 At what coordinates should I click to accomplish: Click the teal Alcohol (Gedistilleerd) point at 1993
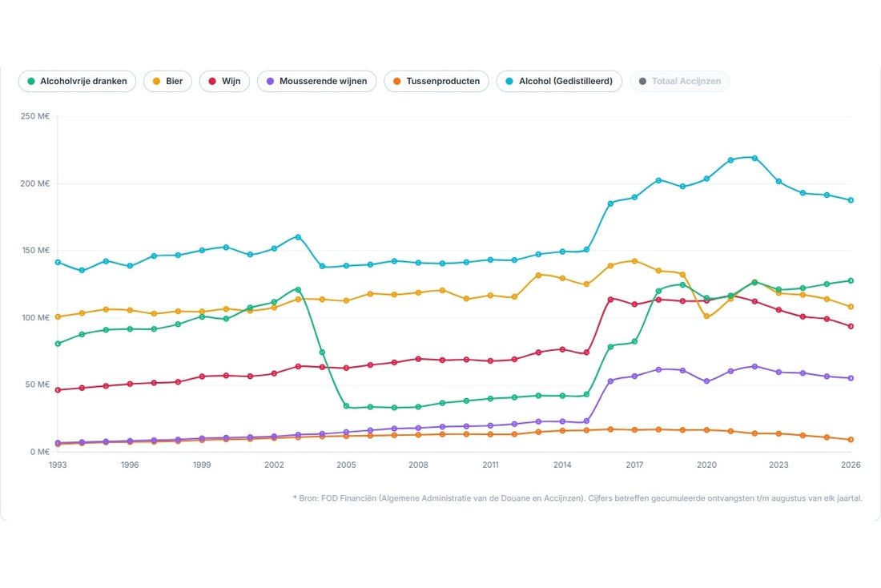(58, 263)
